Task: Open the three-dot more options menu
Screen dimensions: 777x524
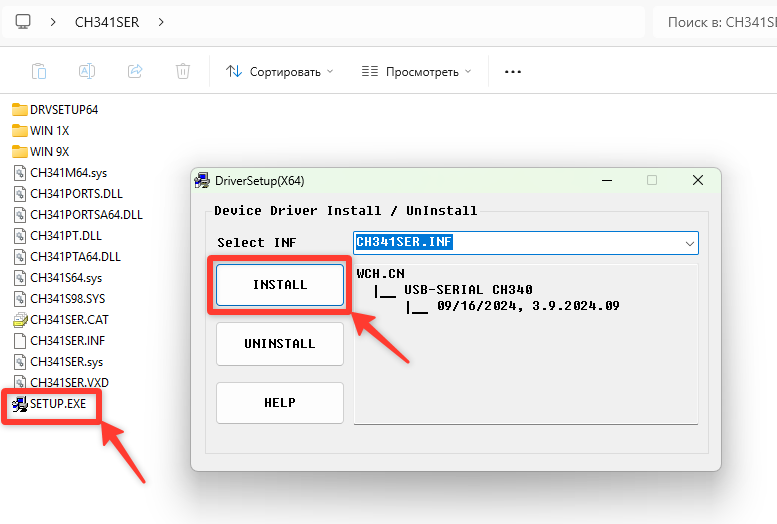Action: [x=513, y=72]
